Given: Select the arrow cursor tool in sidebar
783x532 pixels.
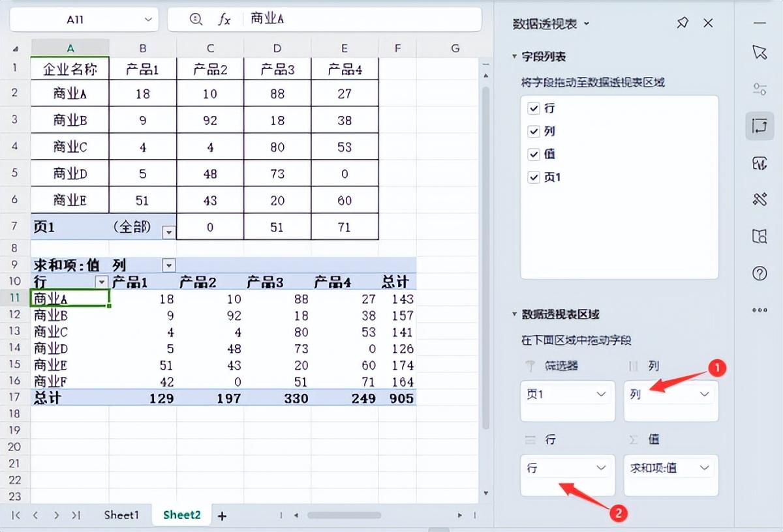Looking at the screenshot, I should click(760, 52).
